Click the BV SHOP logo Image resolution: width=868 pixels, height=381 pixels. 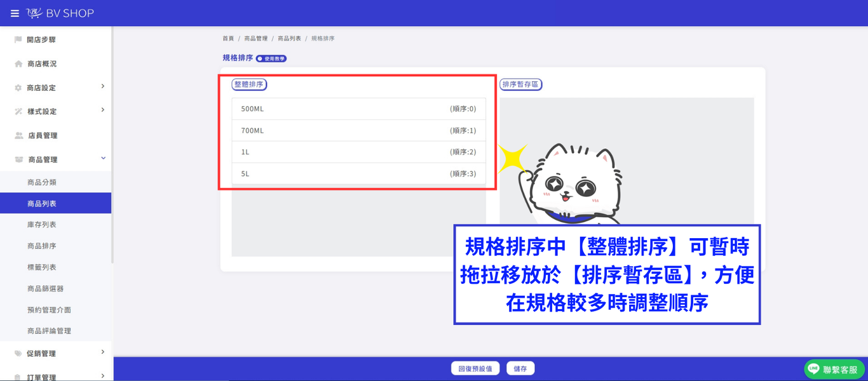coord(60,13)
